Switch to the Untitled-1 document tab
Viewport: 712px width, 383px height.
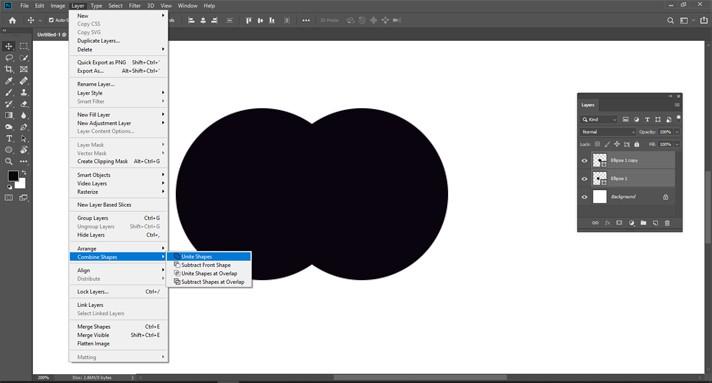51,35
